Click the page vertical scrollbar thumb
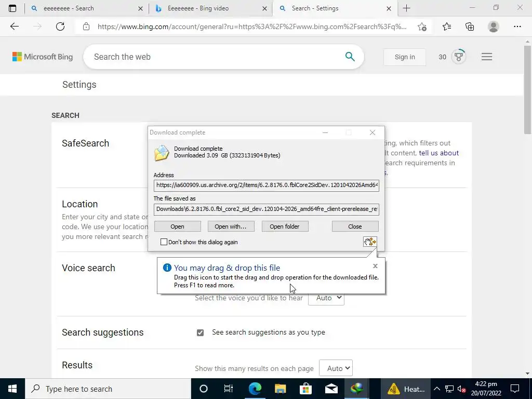 point(527,89)
